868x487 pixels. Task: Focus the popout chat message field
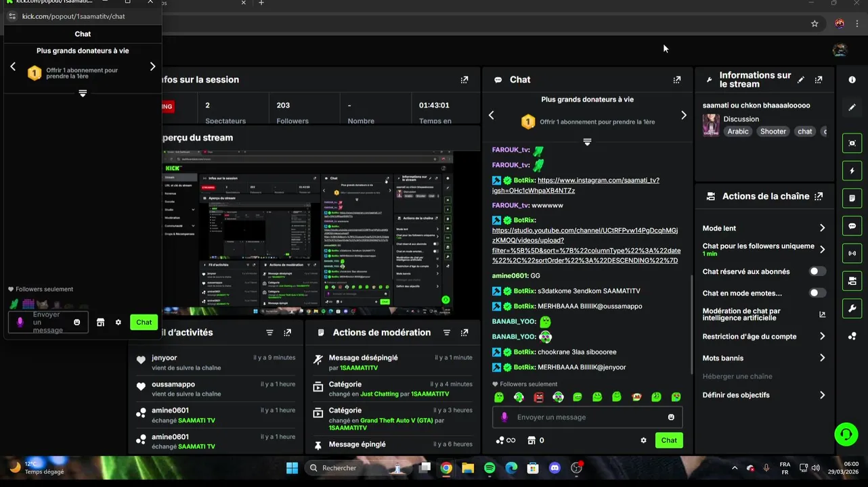pos(47,323)
